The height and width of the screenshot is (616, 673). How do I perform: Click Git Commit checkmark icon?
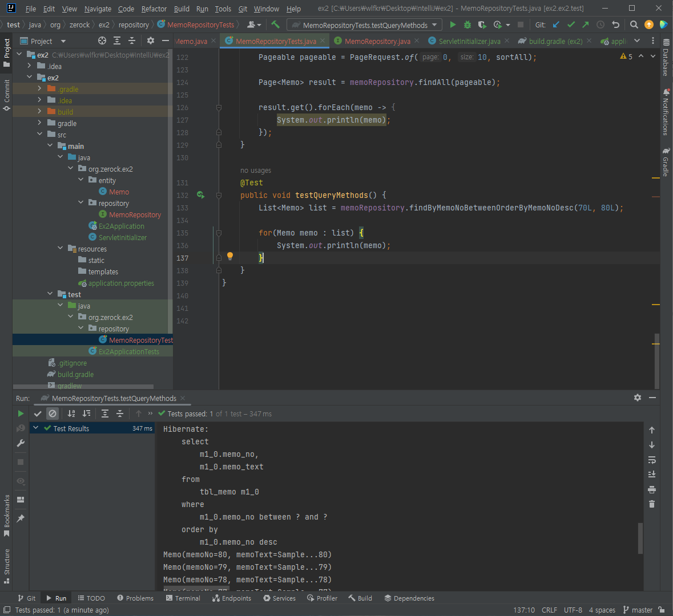coord(571,25)
